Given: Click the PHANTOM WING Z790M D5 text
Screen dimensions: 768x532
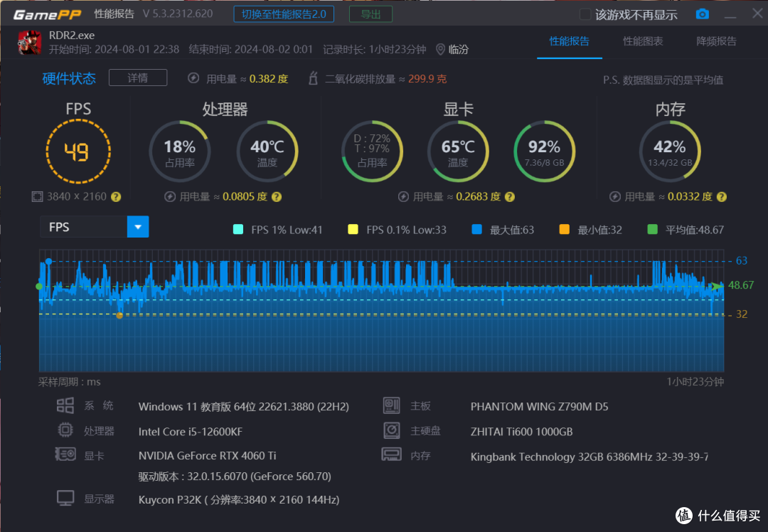Looking at the screenshot, I should click(x=539, y=407).
